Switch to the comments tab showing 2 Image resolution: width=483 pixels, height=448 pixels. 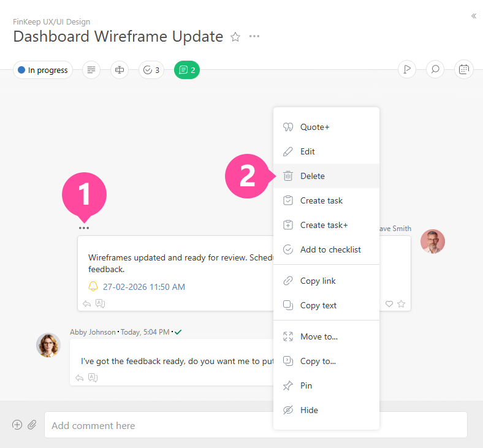187,70
